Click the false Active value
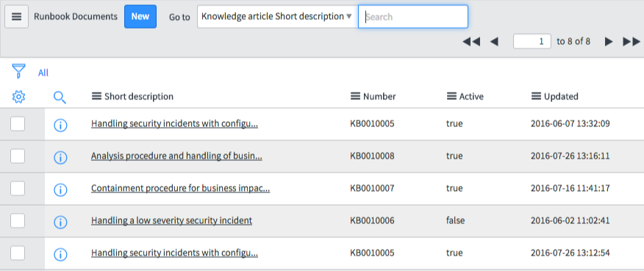 click(x=456, y=220)
